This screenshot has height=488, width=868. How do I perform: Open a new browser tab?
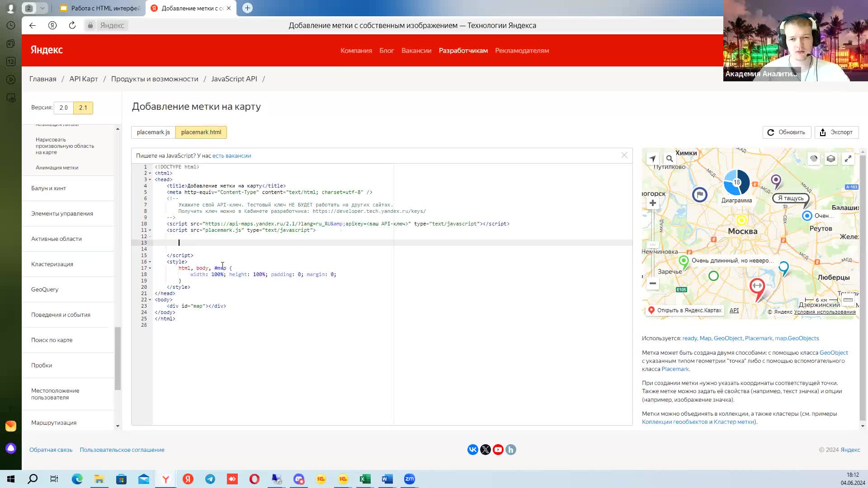(x=247, y=8)
